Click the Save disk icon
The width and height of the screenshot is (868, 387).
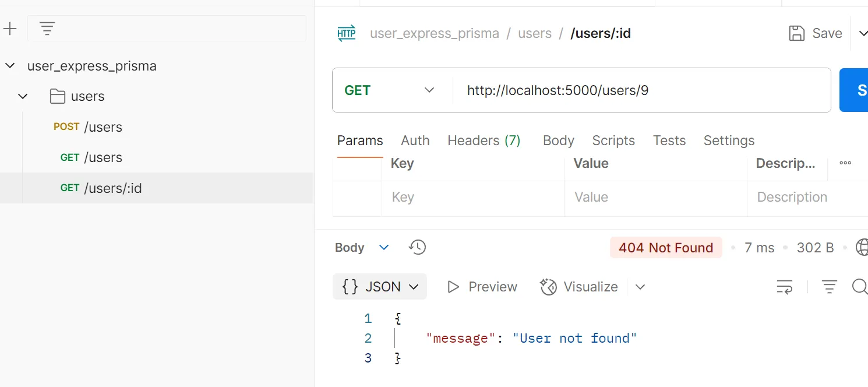click(796, 33)
